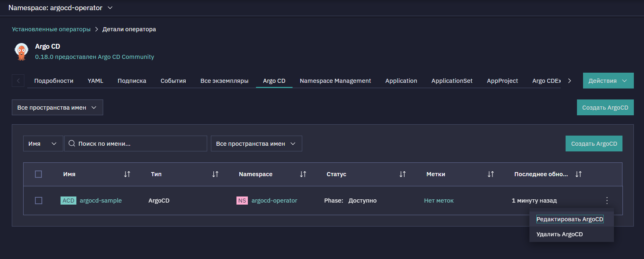Screen dimensions: 644x259
Task: Open the argocd-operator namespace link
Action: pyautogui.click(x=274, y=201)
